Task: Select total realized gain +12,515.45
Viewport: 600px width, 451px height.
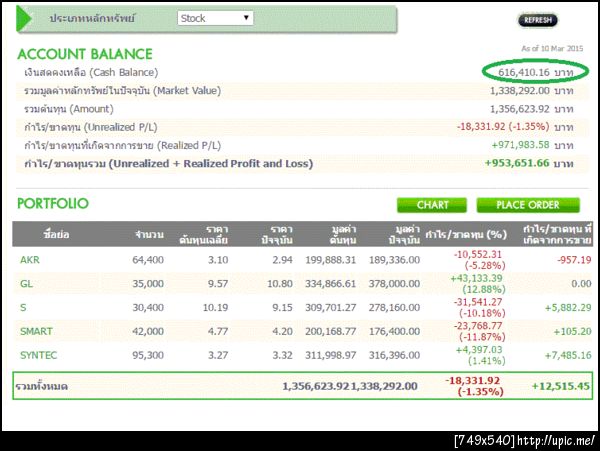Action: point(561,386)
